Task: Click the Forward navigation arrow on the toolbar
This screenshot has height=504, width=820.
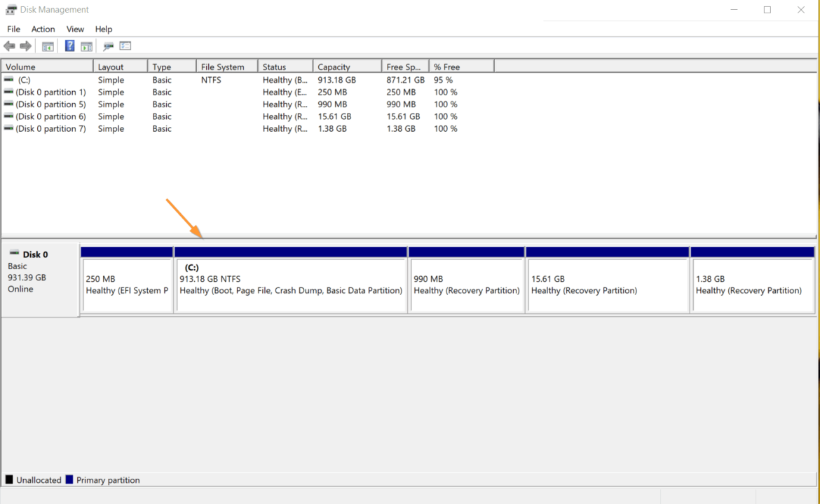Action: [x=26, y=46]
